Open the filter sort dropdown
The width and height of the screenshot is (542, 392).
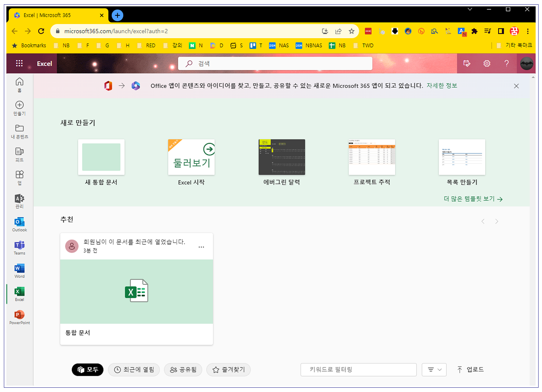pos(434,369)
